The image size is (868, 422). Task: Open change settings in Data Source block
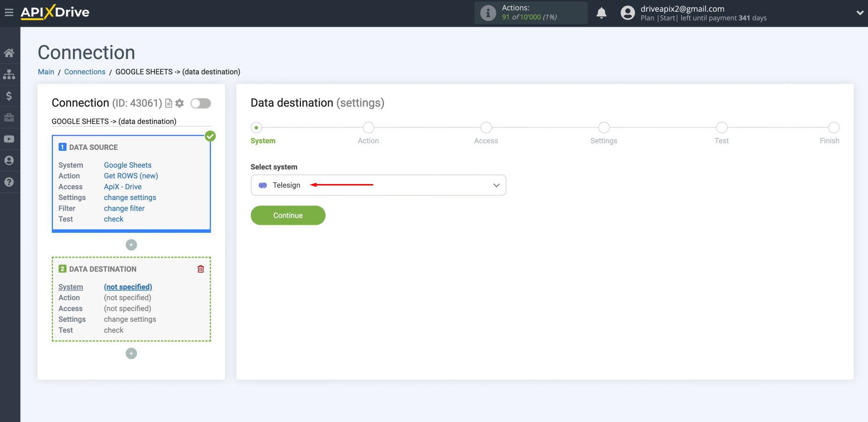[x=130, y=197]
